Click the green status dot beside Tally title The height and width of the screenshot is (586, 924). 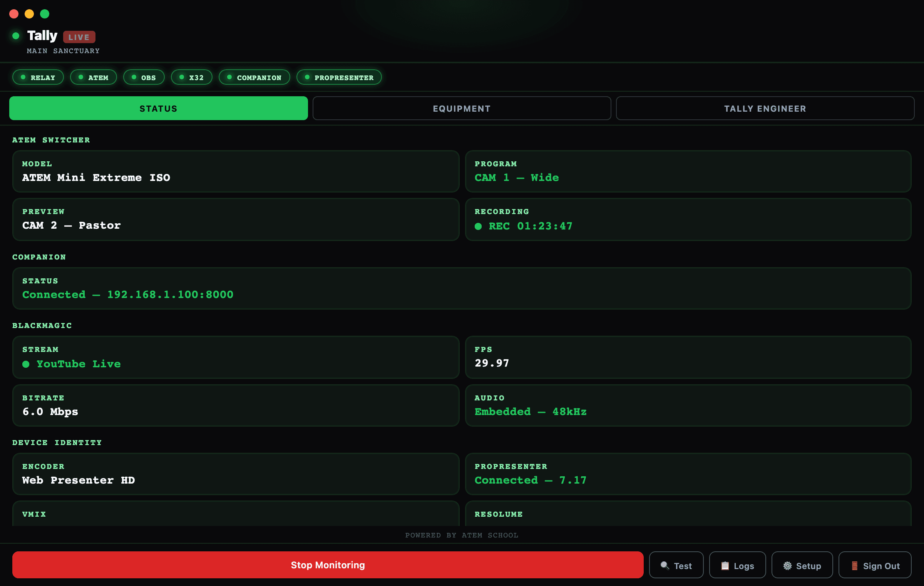[15, 36]
